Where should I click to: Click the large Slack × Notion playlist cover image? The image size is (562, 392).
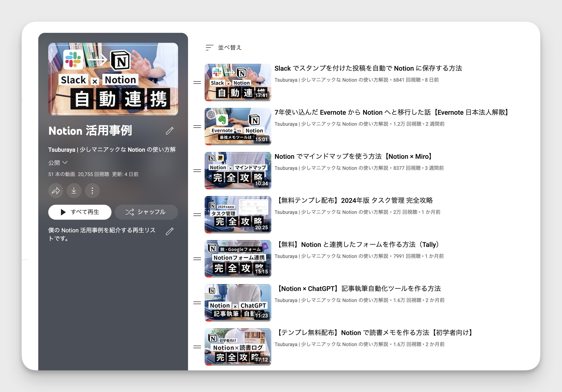pyautogui.click(x=113, y=79)
